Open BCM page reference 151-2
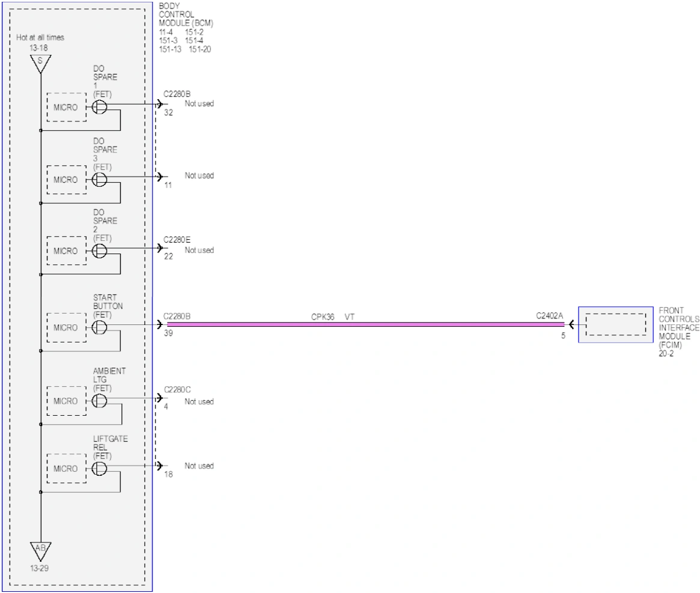 click(x=194, y=32)
